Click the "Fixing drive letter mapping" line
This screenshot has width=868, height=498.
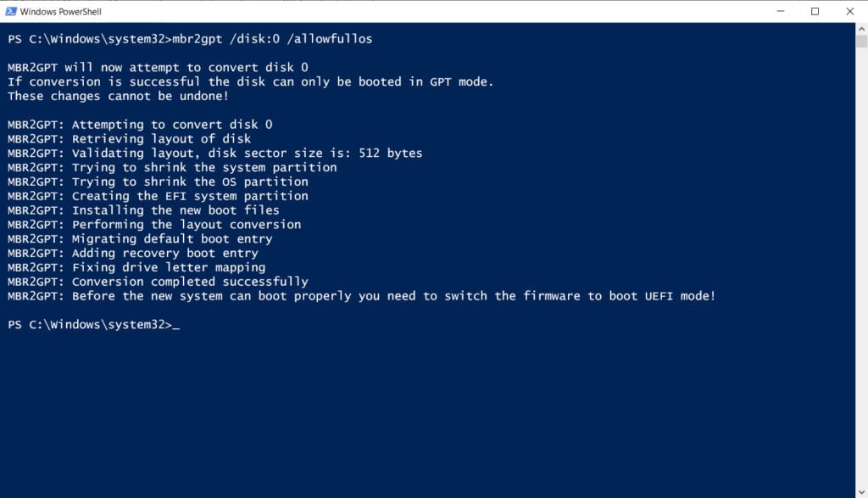click(169, 267)
